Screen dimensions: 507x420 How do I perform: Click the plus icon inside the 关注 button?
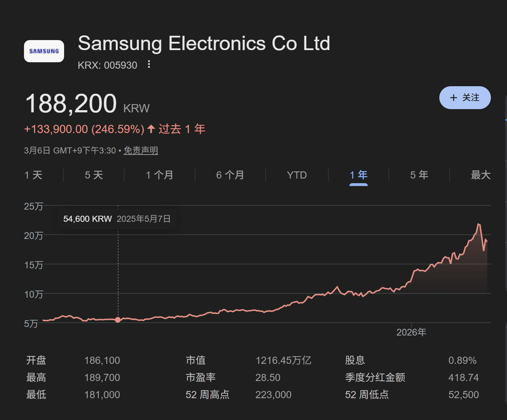tap(453, 97)
